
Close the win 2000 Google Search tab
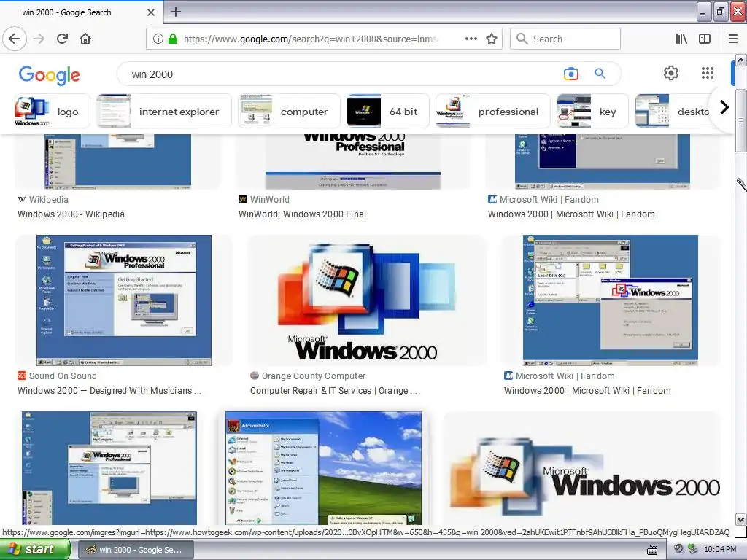tap(151, 12)
